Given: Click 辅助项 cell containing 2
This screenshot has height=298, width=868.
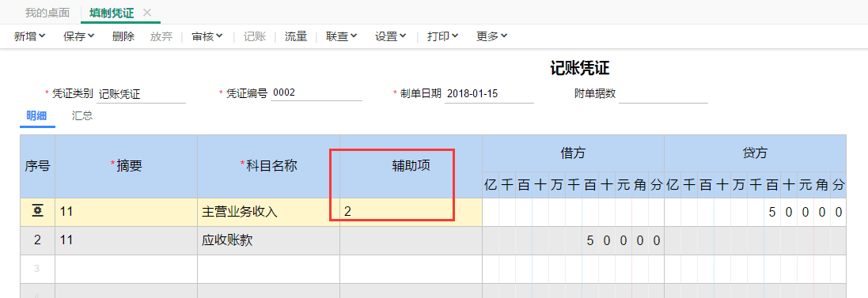Looking at the screenshot, I should tap(411, 212).
